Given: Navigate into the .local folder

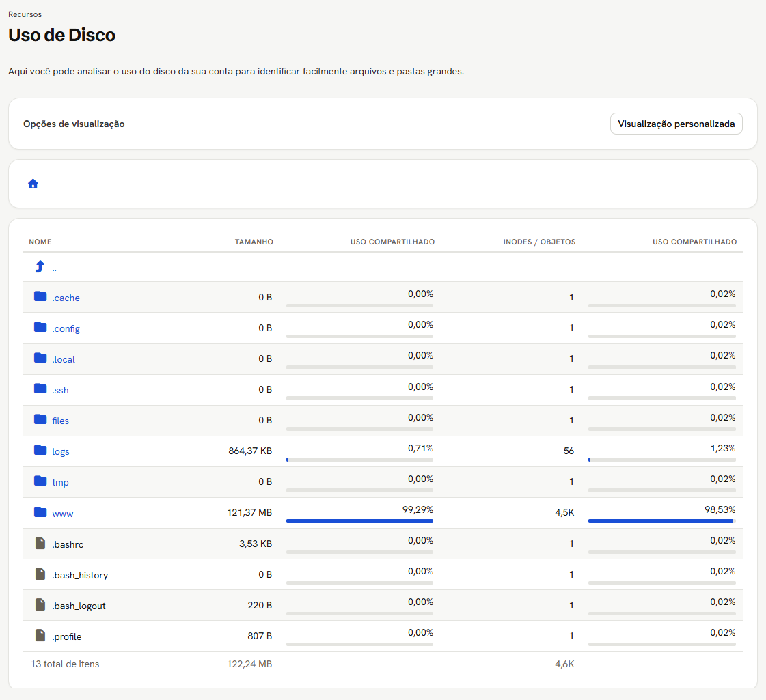Looking at the screenshot, I should 64,359.
